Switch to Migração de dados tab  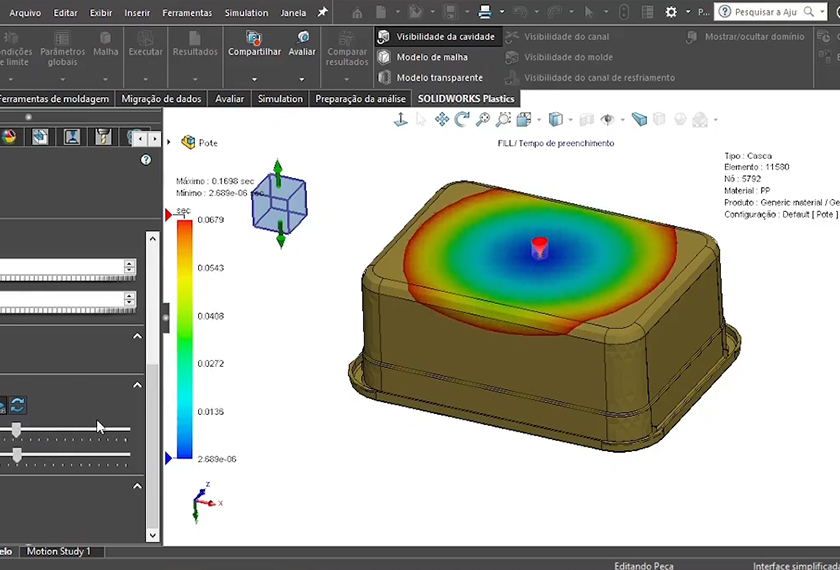coord(161,99)
